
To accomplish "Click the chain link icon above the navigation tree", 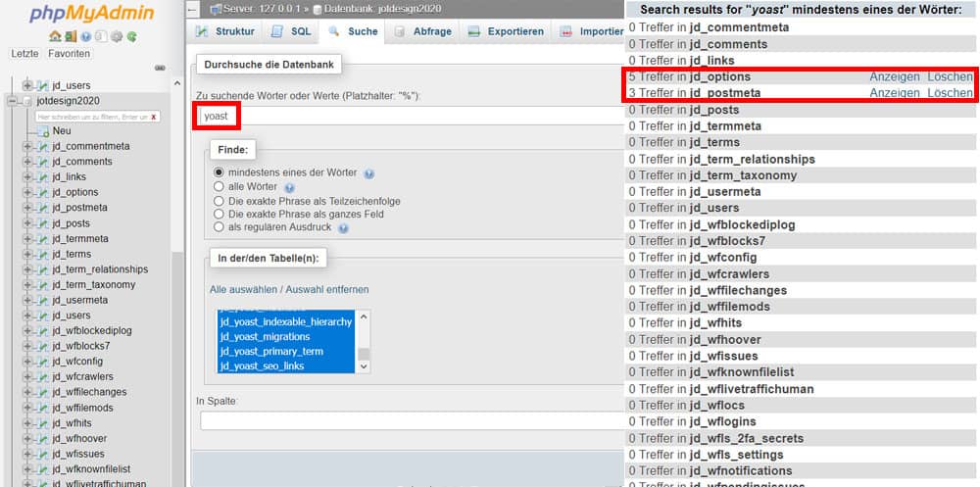I will [x=160, y=68].
